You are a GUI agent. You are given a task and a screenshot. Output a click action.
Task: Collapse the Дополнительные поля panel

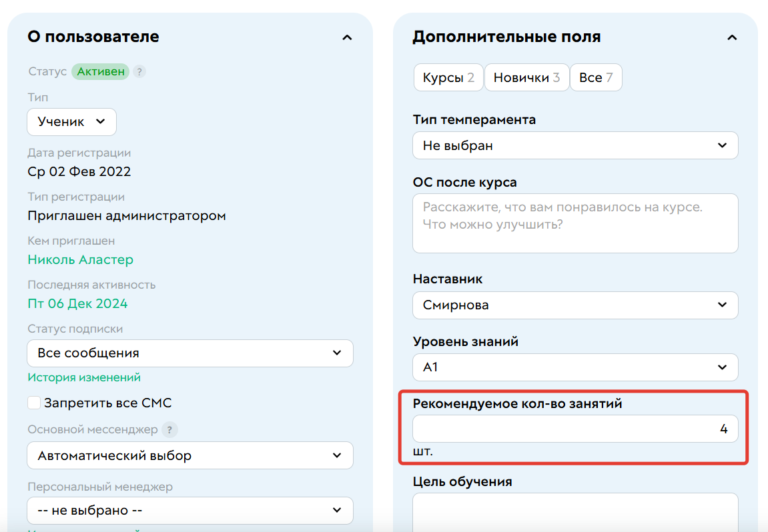[732, 37]
